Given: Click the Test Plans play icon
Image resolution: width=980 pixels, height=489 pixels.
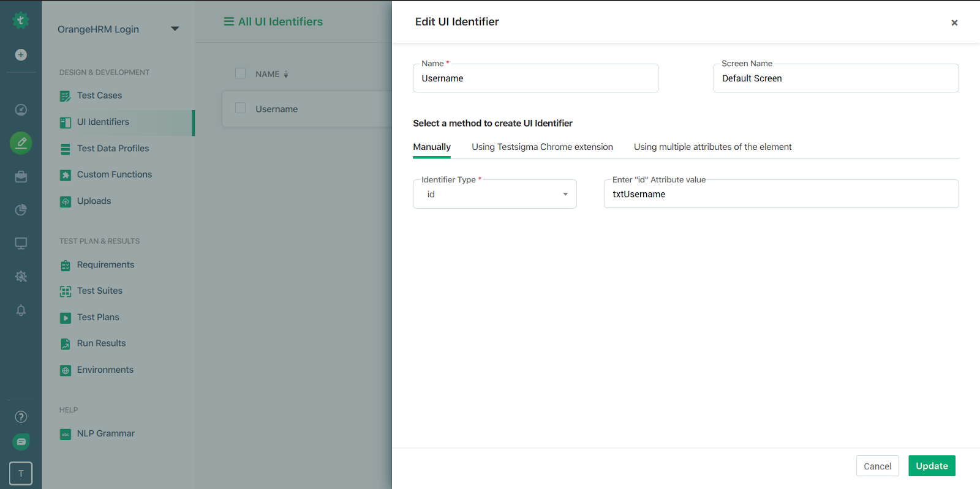Looking at the screenshot, I should coord(66,318).
